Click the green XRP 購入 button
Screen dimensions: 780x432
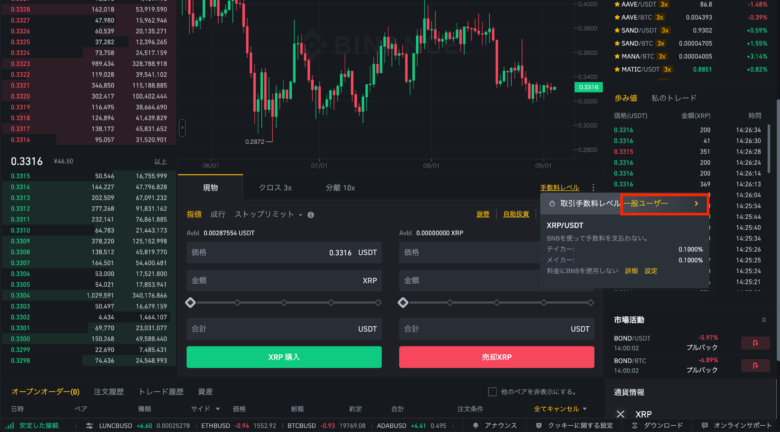284,357
